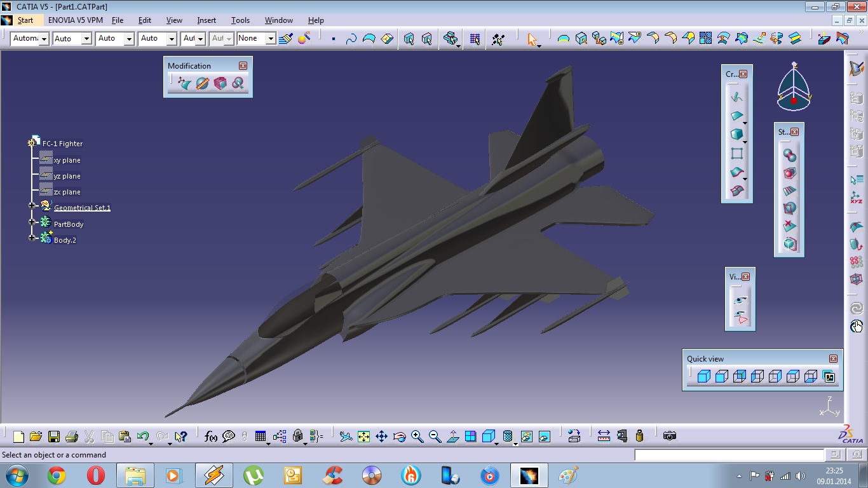Open the File menu
Image resolution: width=868 pixels, height=488 pixels.
[118, 20]
